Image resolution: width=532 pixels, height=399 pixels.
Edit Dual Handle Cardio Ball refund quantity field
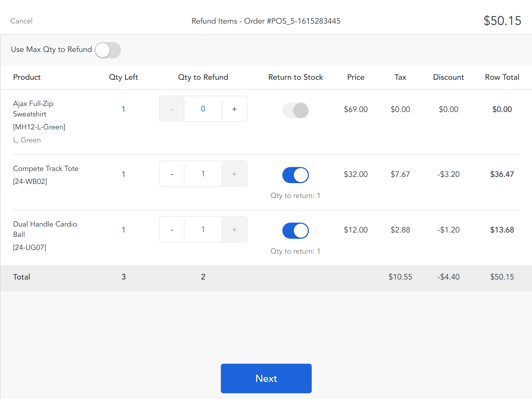point(203,230)
